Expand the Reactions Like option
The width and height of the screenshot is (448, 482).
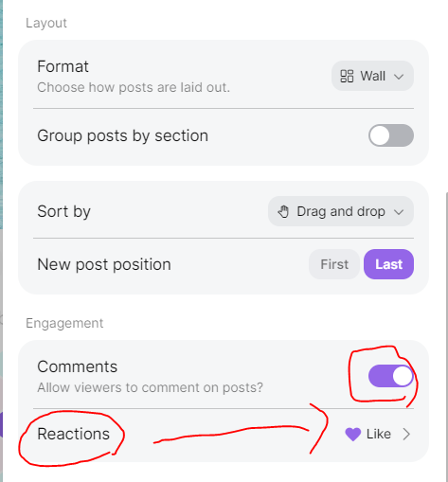coord(378,434)
